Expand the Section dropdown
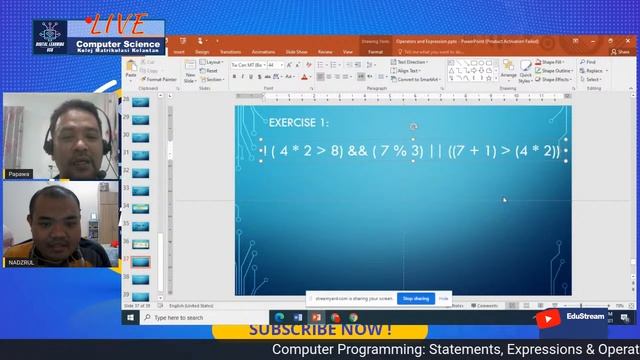The width and height of the screenshot is (640, 360). (x=212, y=79)
